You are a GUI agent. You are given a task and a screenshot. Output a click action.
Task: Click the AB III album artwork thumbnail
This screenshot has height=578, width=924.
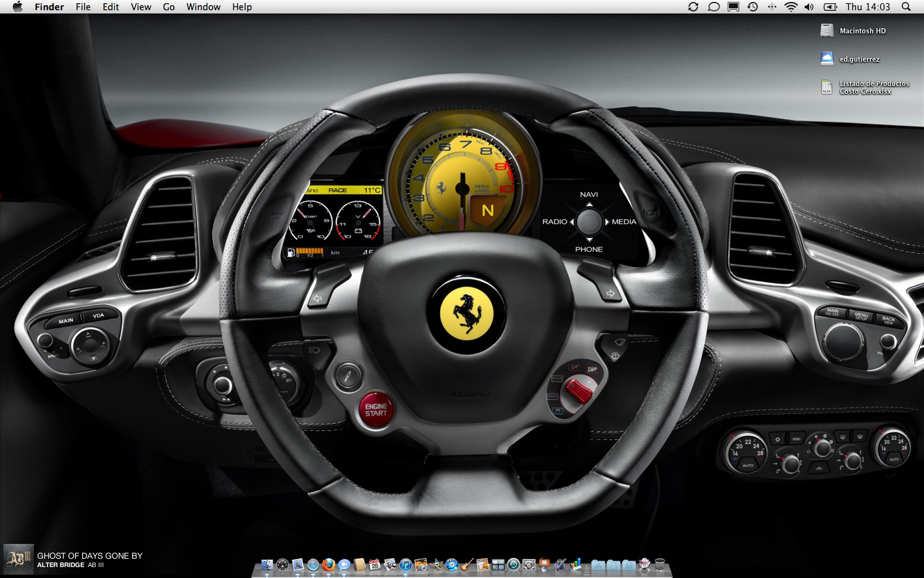point(18,559)
